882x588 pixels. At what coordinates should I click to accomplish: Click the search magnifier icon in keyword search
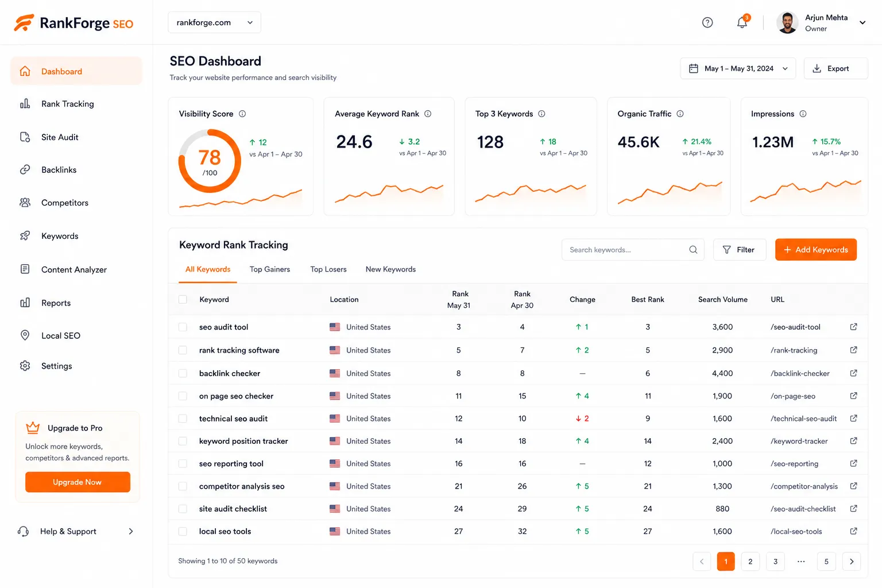pos(693,250)
